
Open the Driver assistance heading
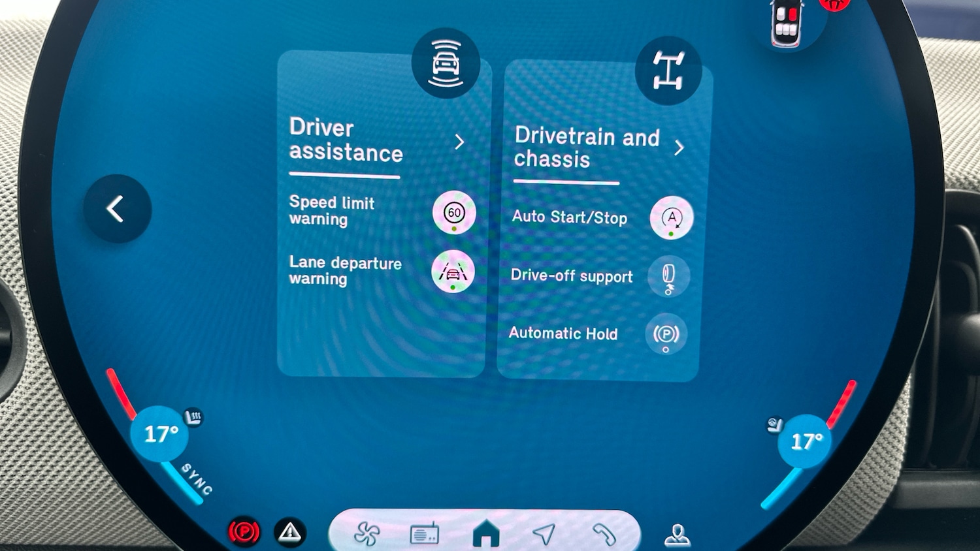[x=346, y=140]
